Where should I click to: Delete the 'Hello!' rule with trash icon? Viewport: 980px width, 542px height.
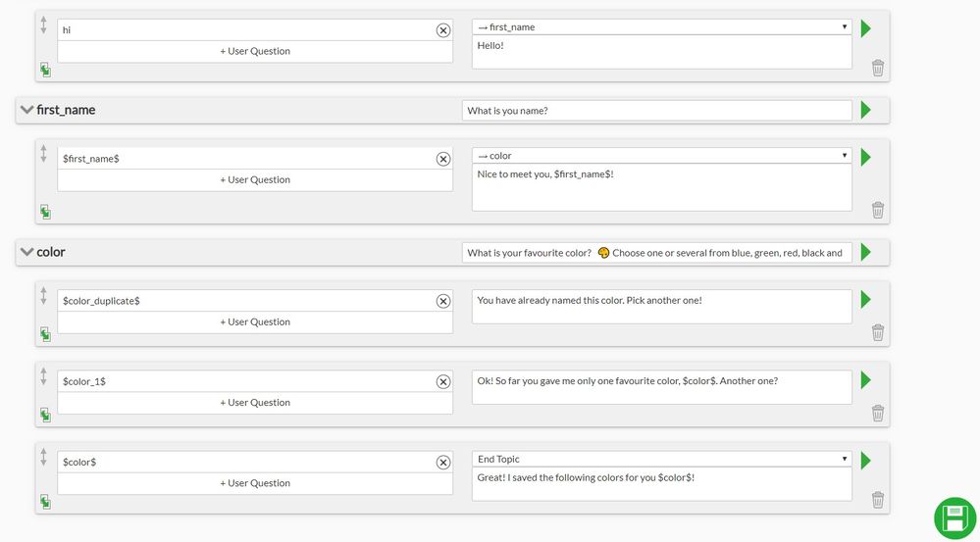(x=878, y=68)
